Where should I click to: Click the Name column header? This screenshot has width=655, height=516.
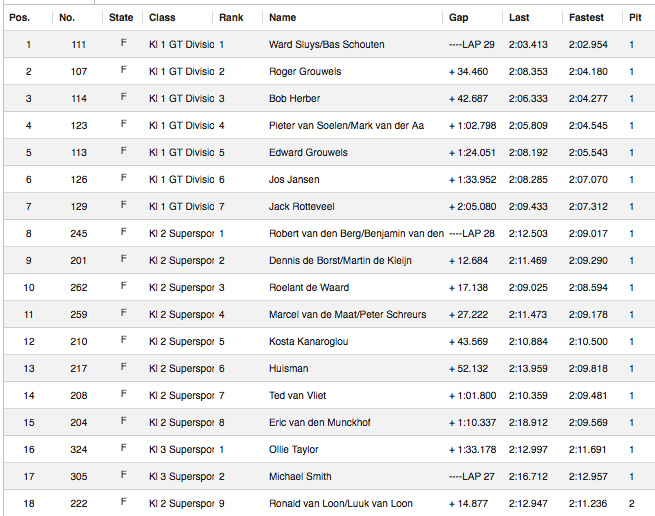(x=283, y=17)
